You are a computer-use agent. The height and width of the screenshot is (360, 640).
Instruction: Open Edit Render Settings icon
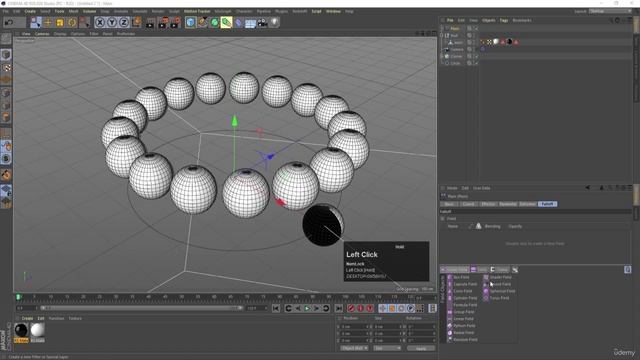[x=175, y=22]
